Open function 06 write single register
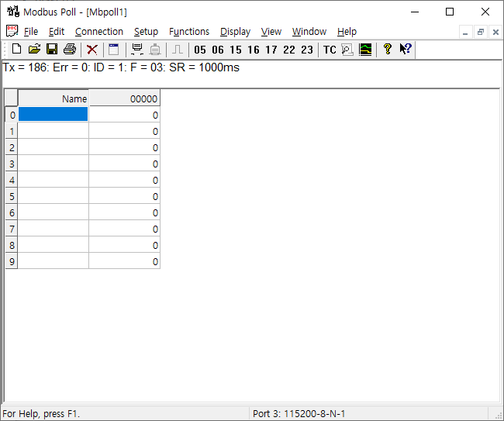The width and height of the screenshot is (504, 421). [x=218, y=50]
